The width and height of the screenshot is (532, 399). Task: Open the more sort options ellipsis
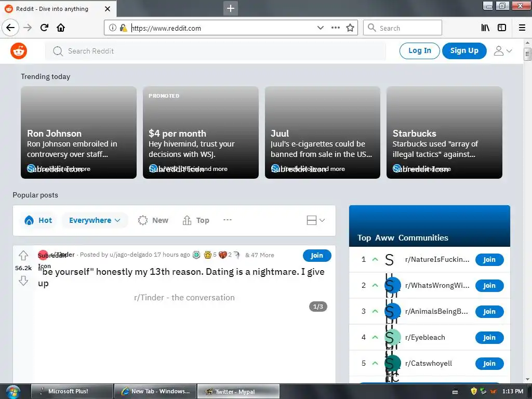(x=228, y=220)
